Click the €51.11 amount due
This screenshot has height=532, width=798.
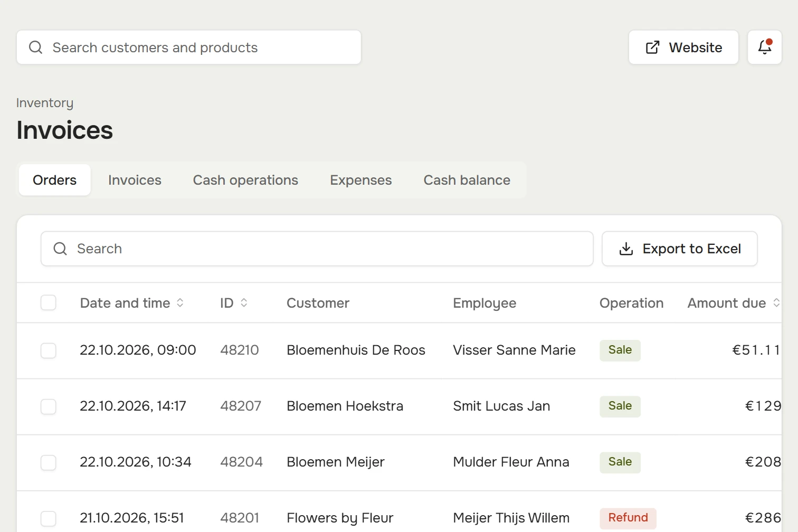tap(756, 350)
